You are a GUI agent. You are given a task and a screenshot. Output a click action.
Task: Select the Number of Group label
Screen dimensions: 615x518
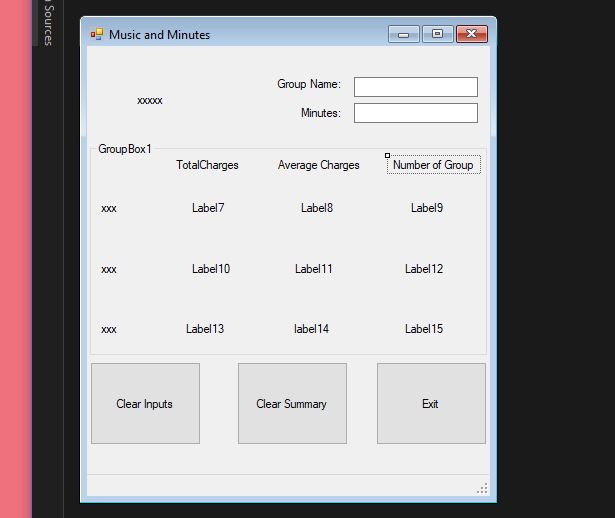coord(433,165)
